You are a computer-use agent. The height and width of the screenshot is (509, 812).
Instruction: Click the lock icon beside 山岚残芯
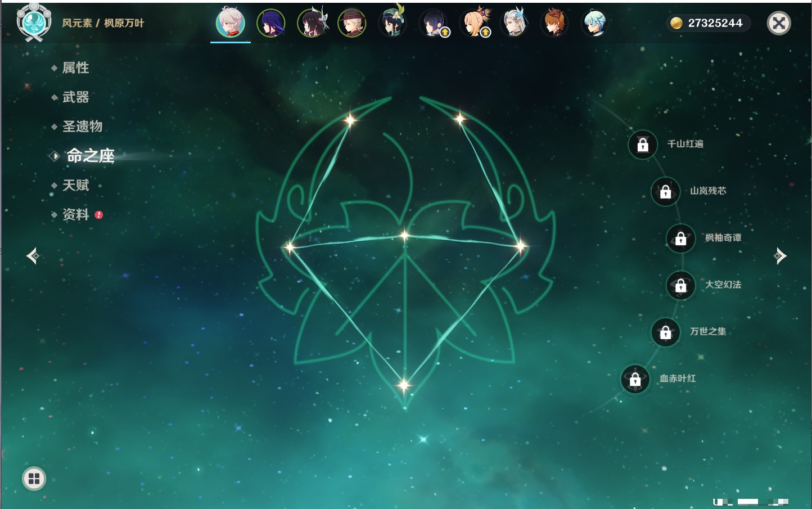666,192
